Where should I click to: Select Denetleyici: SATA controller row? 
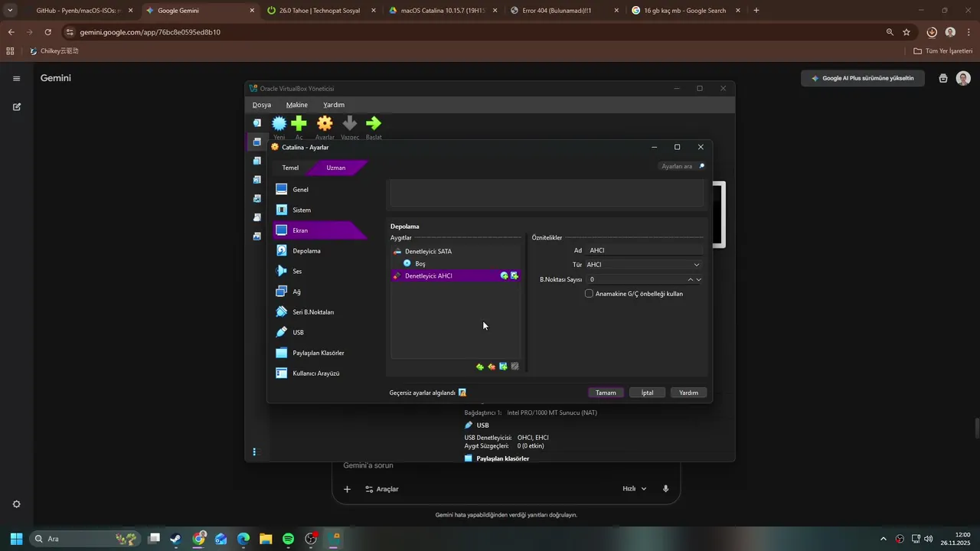(456, 251)
